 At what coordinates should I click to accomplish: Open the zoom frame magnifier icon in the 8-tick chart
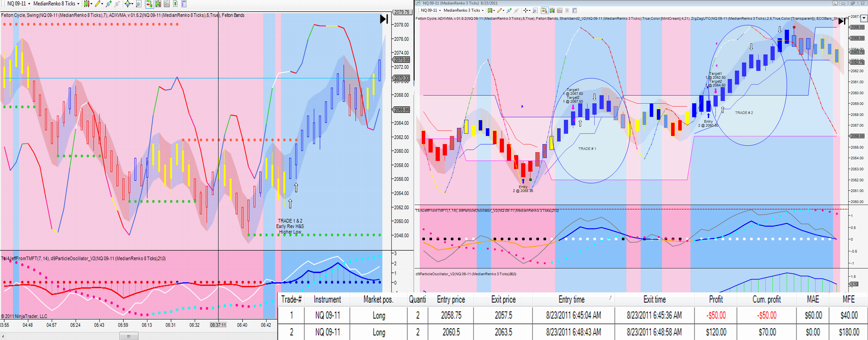[138, 4]
